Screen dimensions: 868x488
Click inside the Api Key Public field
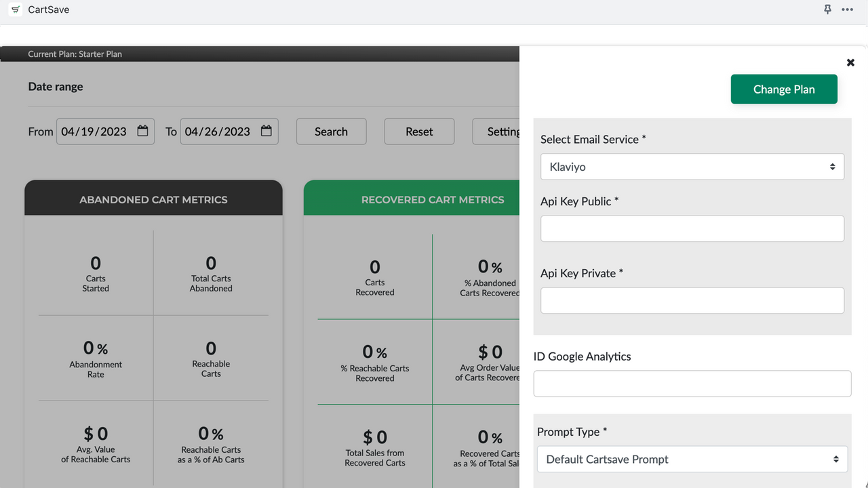point(692,228)
